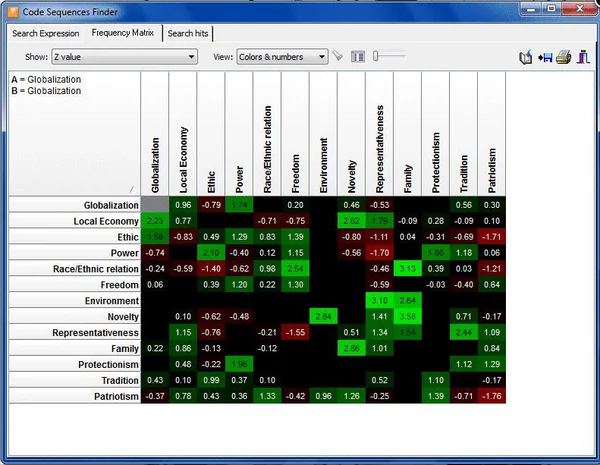Click the 2.84 cell in Novelty row
This screenshot has height=465, width=600.
click(323, 317)
